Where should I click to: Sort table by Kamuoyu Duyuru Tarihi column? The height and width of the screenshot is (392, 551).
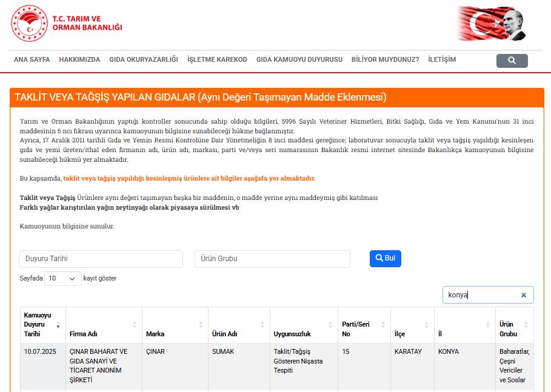(42, 325)
